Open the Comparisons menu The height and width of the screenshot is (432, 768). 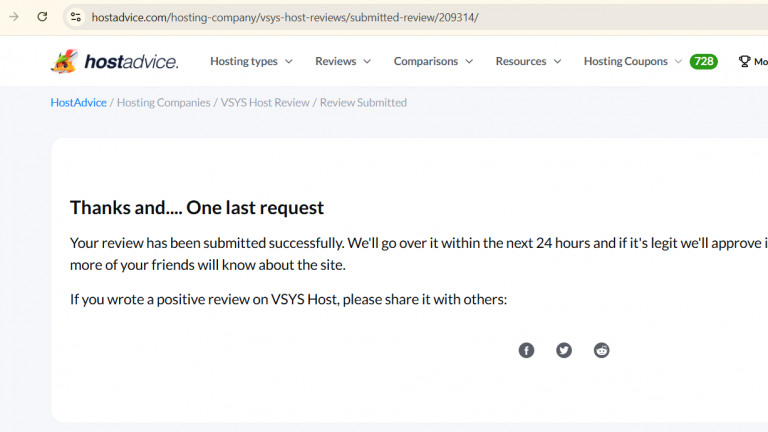pos(426,61)
